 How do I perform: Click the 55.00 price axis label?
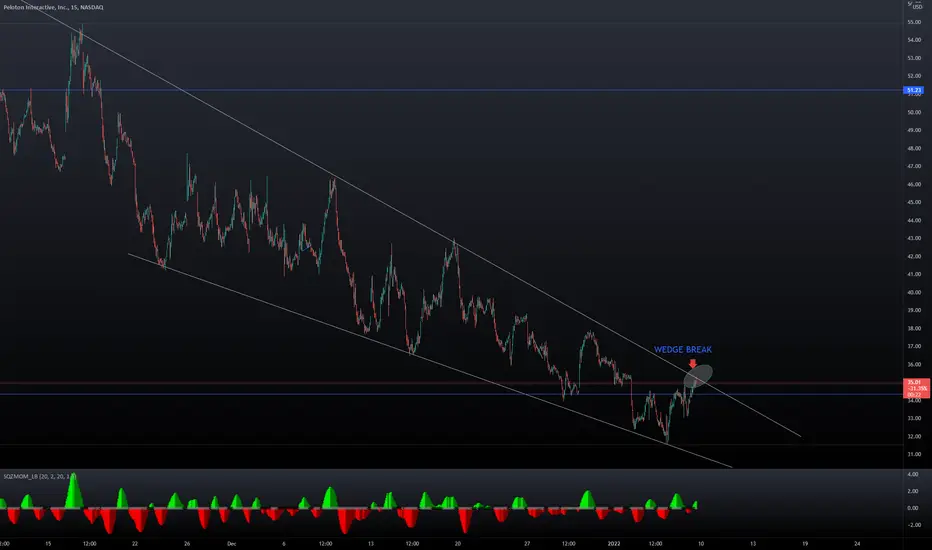[x=914, y=23]
